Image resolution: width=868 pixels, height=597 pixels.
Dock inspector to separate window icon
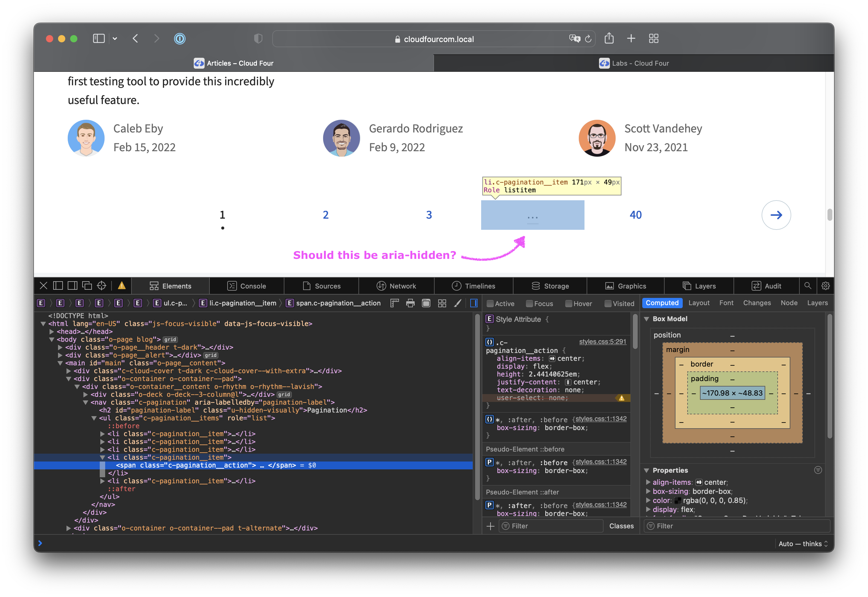pyautogui.click(x=87, y=286)
